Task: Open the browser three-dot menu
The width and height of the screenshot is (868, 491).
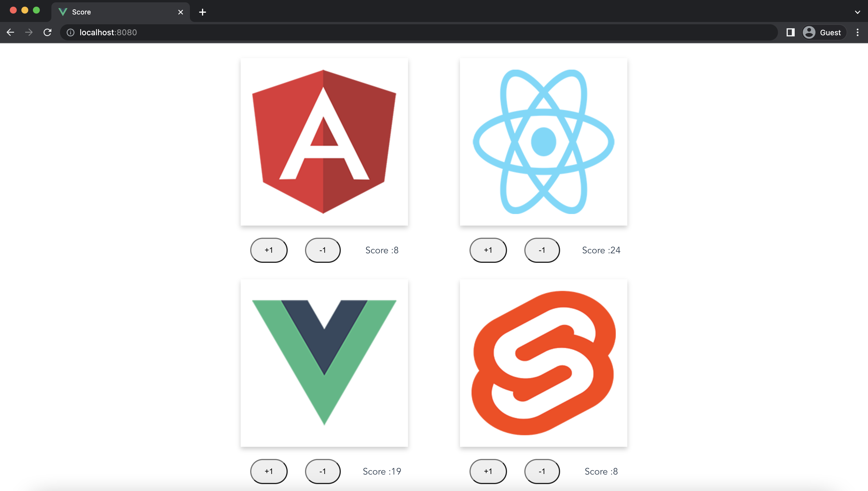Action: click(x=858, y=32)
